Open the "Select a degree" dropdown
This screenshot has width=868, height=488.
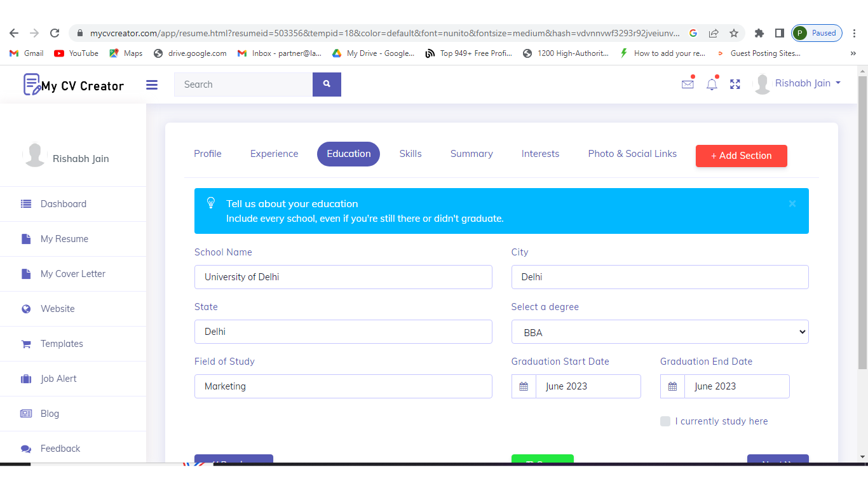(660, 332)
